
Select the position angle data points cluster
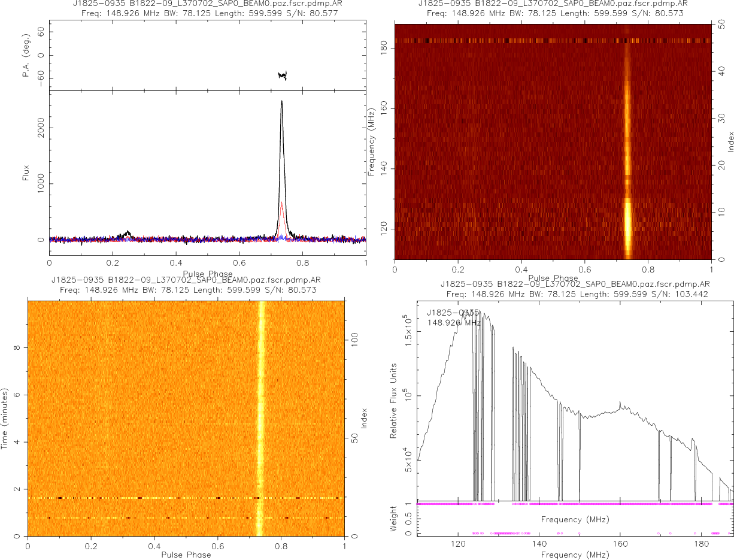[283, 75]
